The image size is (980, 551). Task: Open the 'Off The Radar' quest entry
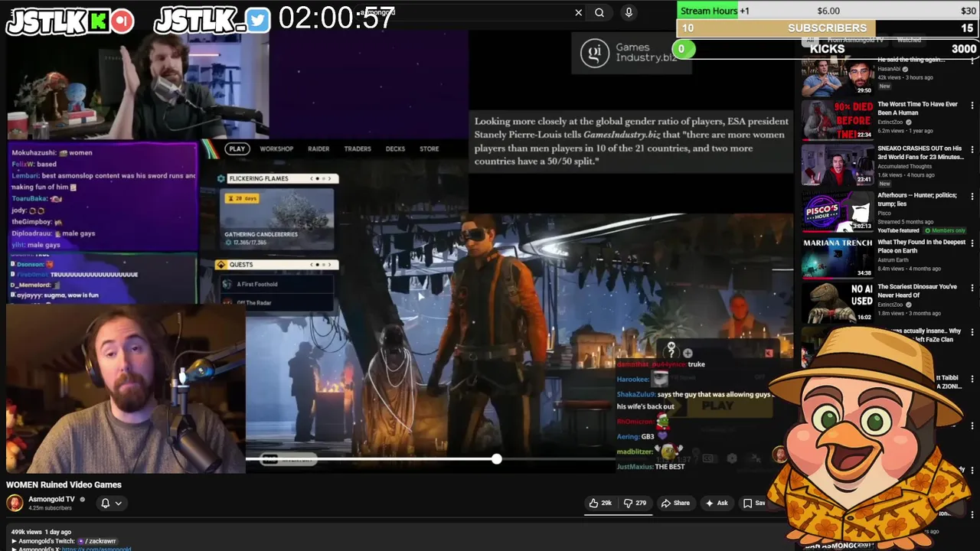[x=276, y=302]
